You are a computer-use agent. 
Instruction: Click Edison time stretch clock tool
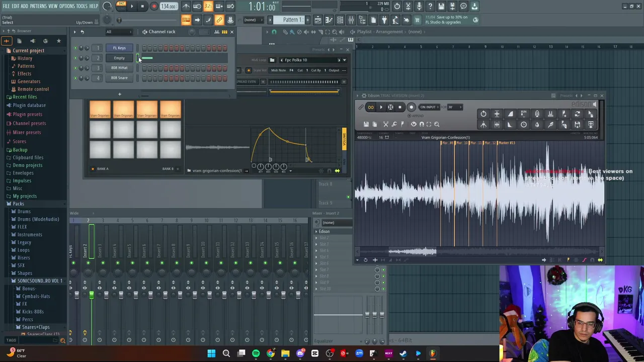(524, 125)
